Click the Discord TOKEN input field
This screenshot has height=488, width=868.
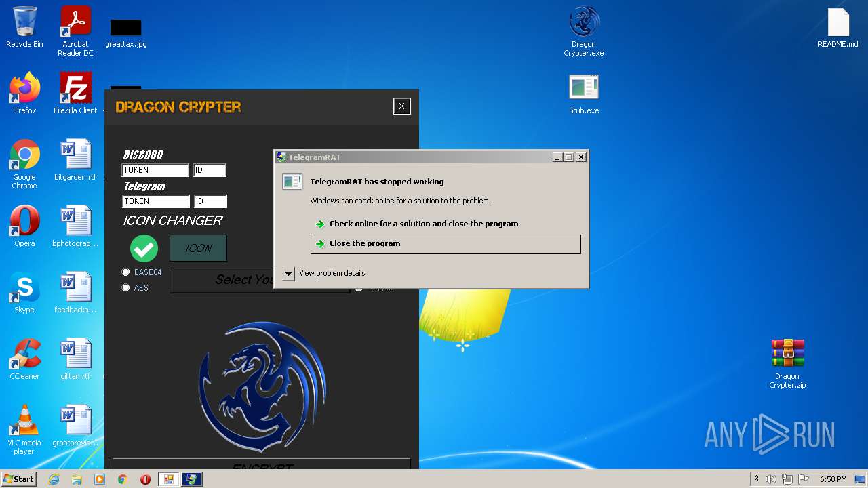pos(155,170)
